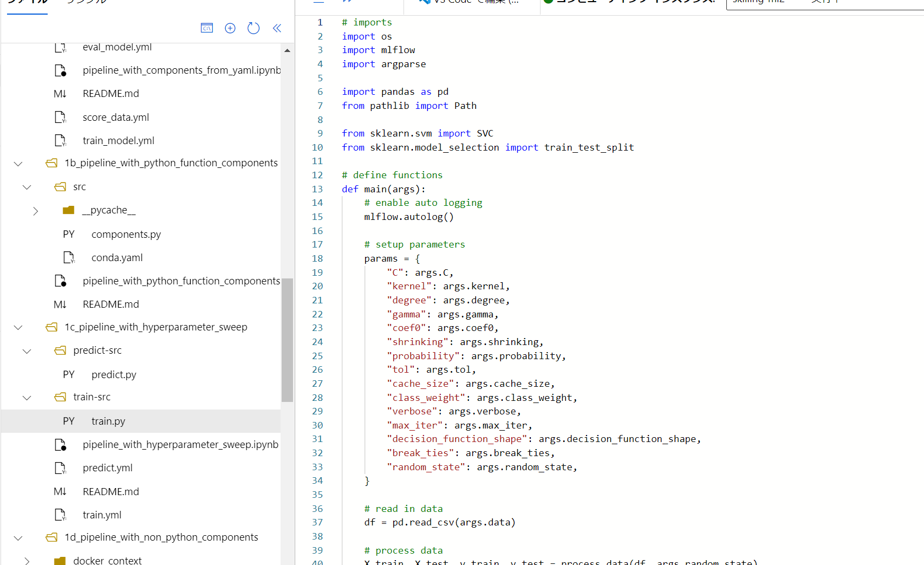Click the 'params = {' code line
The height and width of the screenshot is (565, 924).
click(x=392, y=258)
